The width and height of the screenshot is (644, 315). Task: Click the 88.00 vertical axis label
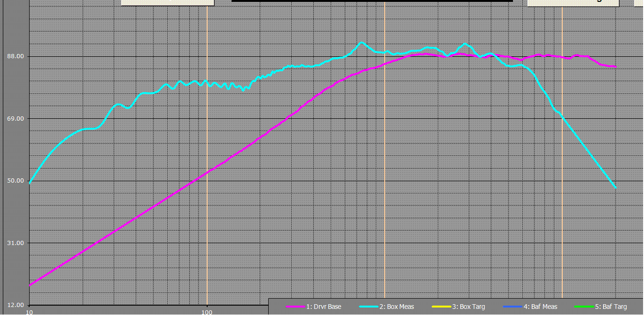tap(16, 56)
